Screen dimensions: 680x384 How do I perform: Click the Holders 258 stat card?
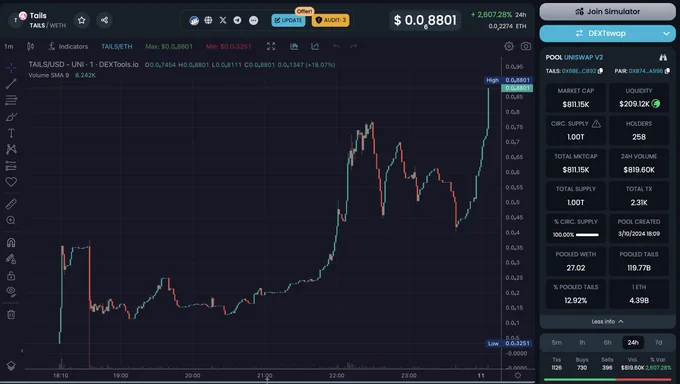click(639, 131)
